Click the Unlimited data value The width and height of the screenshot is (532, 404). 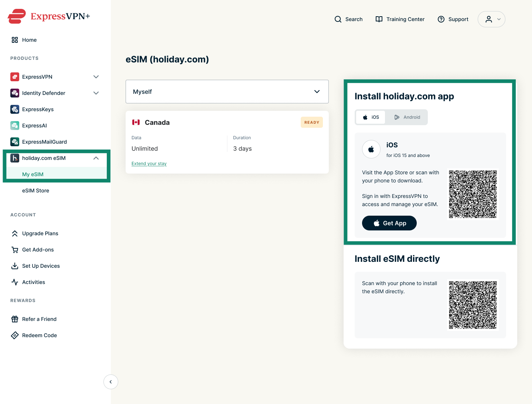click(144, 148)
